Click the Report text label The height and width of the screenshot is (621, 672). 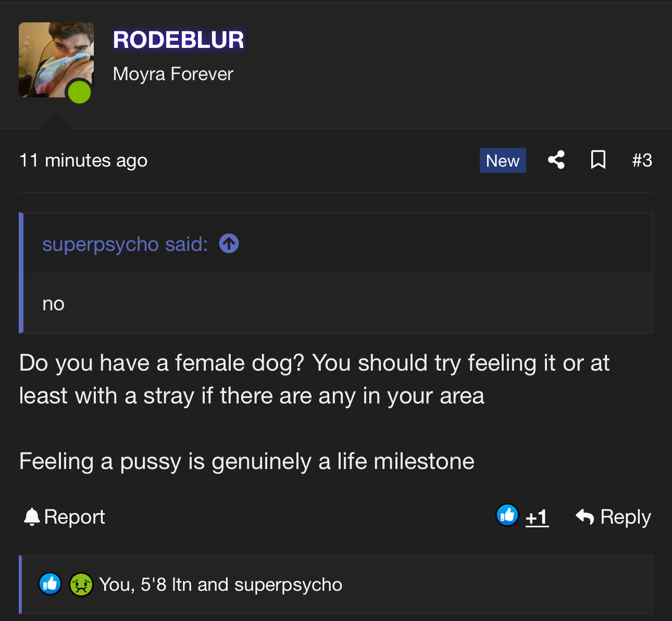pos(74,517)
